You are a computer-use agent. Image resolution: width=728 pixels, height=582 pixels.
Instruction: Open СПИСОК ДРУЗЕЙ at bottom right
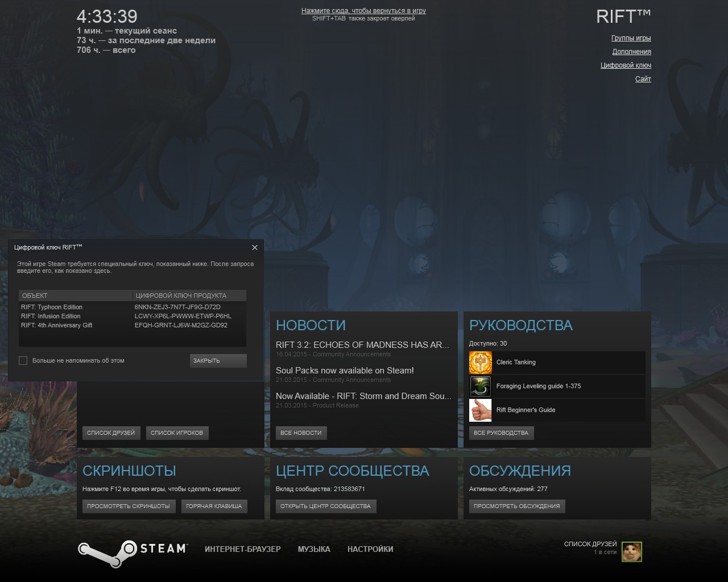click(x=590, y=544)
